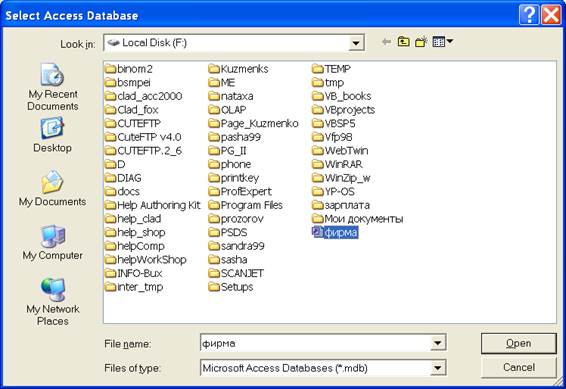The width and height of the screenshot is (566, 389).
Task: Select the docs folder
Action: (122, 191)
